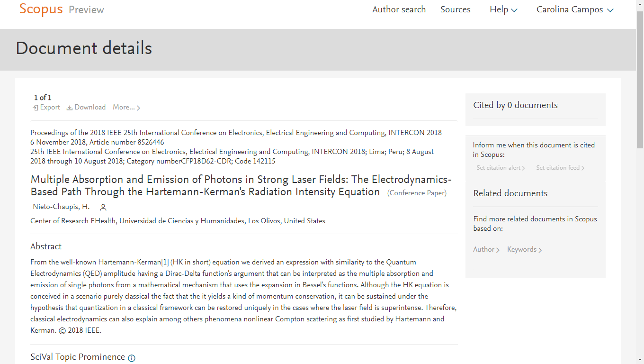This screenshot has width=644, height=364.
Task: Click the Download link text
Action: tap(90, 107)
